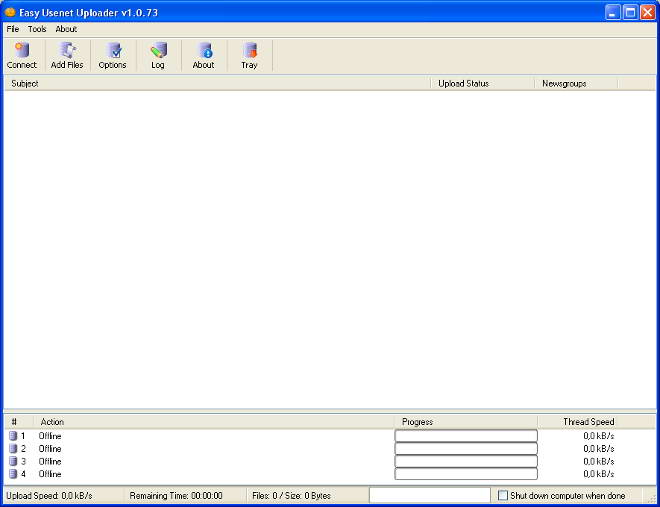Open the Add Files toolbar button
The width and height of the screenshot is (660, 507).
[x=67, y=55]
